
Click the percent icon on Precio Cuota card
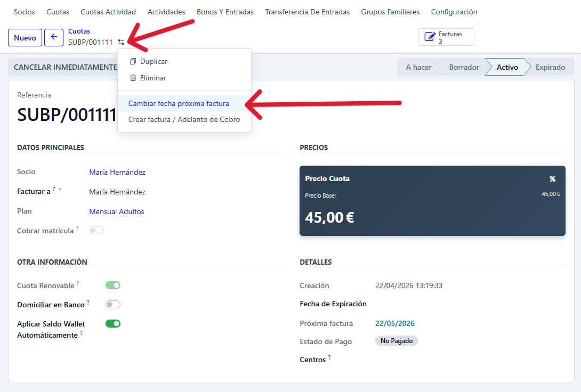click(x=552, y=179)
